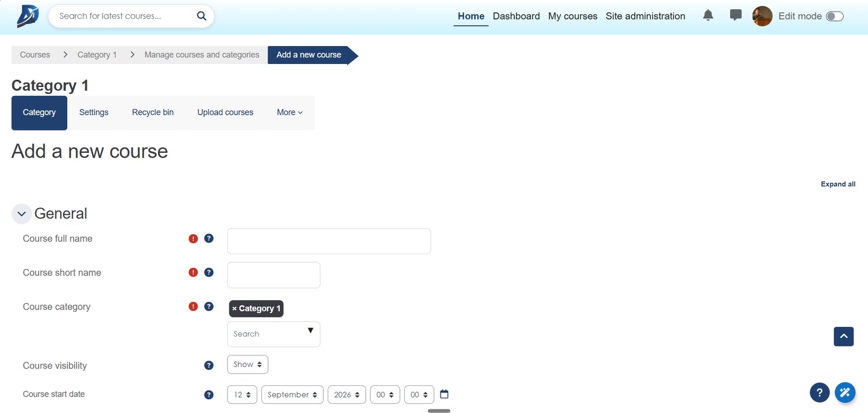Click required icon beside Course short name
This screenshot has height=413, width=868.
193,273
